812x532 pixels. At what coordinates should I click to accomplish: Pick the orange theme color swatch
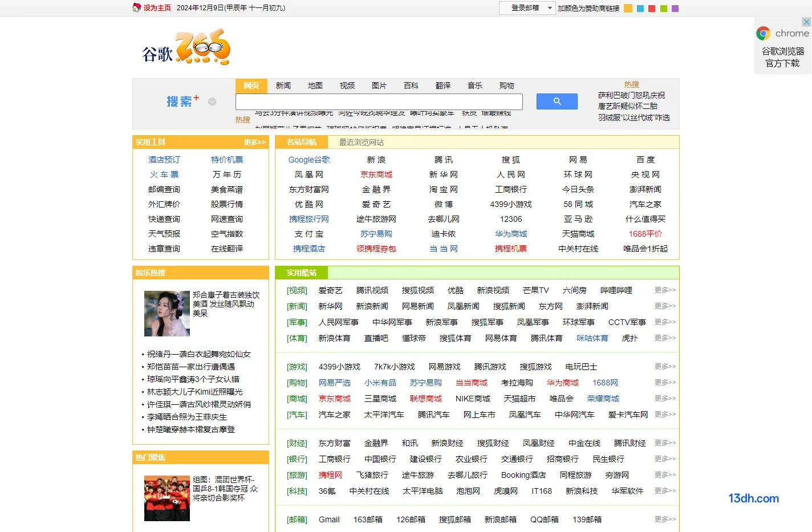(x=628, y=9)
